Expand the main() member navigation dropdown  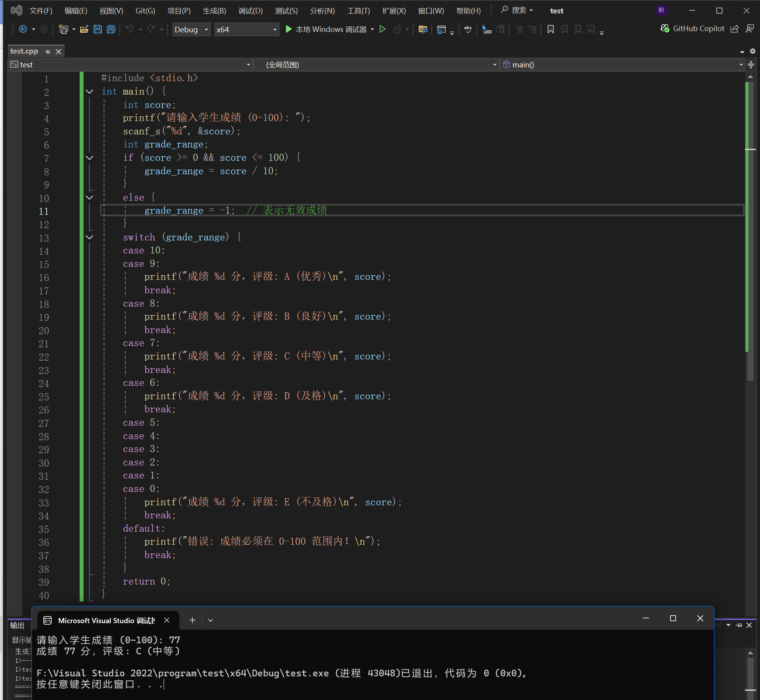(x=741, y=65)
